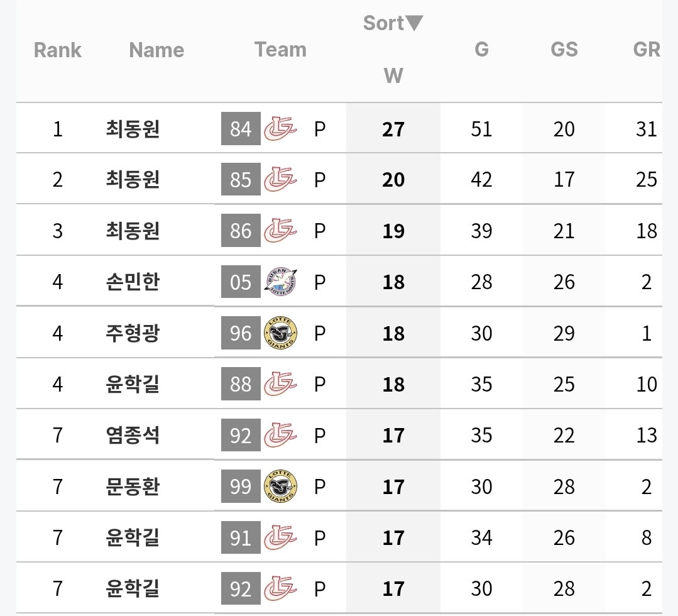
Task: Select the W column header
Action: point(393,75)
